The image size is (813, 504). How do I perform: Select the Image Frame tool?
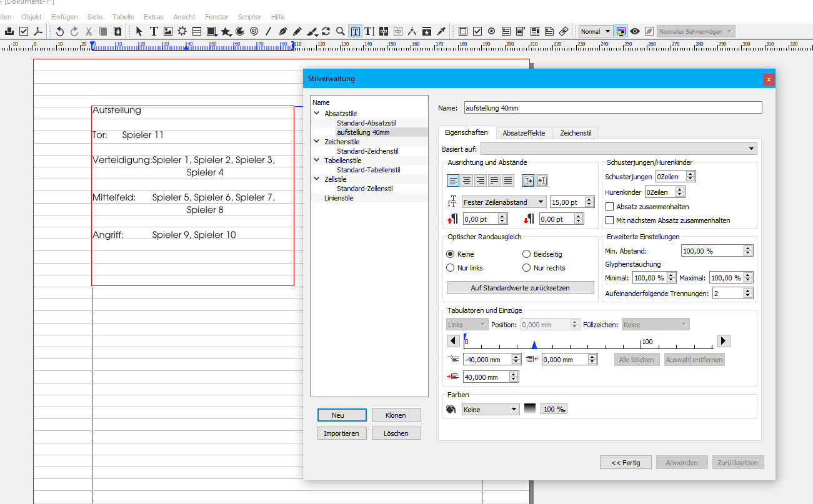pos(168,31)
